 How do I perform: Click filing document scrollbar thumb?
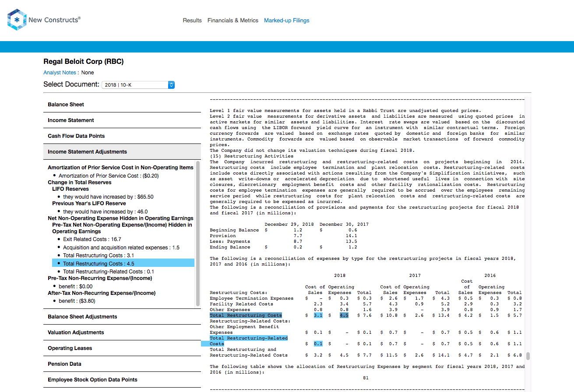528,356
